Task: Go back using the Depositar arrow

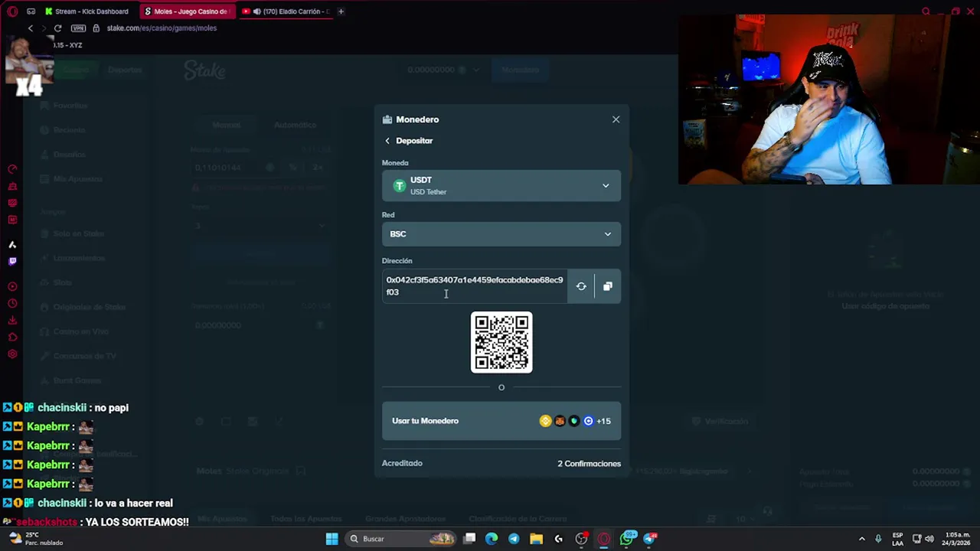Action: click(387, 141)
